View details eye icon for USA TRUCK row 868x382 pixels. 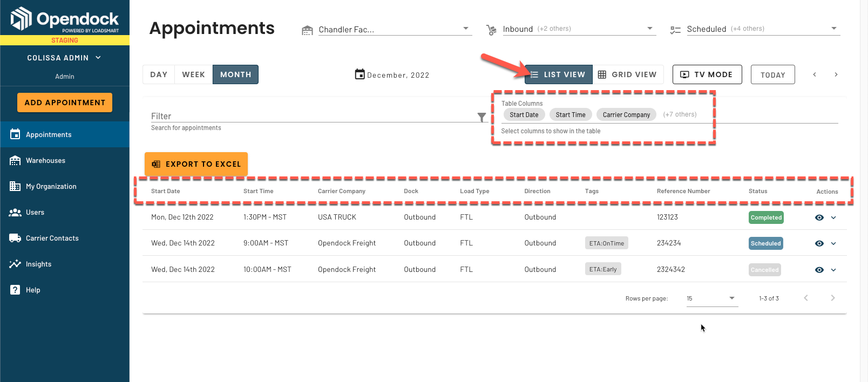[x=819, y=217]
